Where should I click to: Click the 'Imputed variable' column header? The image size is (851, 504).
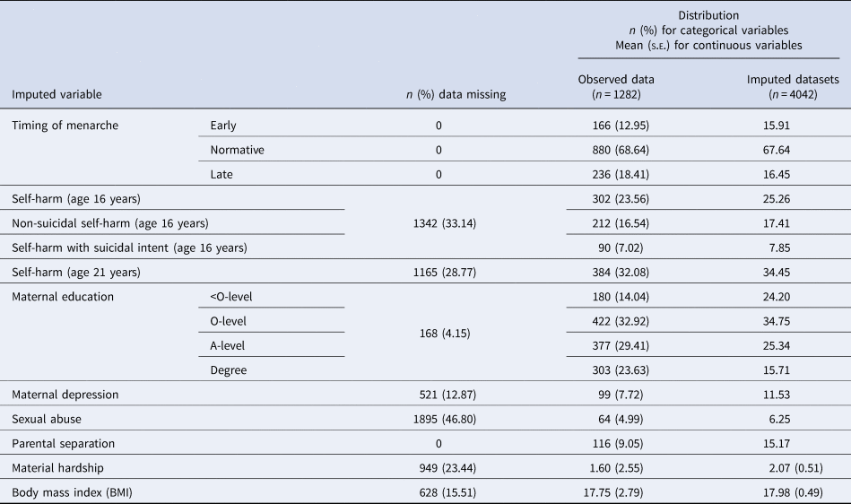pos(56,94)
